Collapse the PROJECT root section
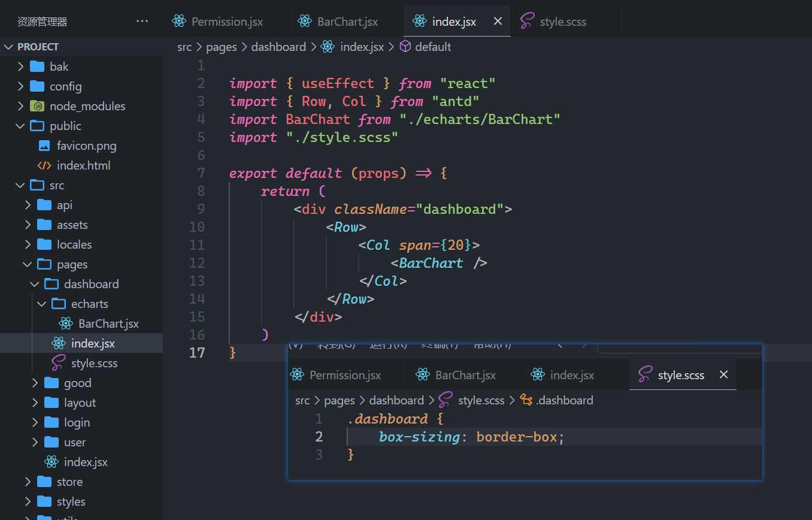Viewport: 812px width, 520px height. click(8, 47)
